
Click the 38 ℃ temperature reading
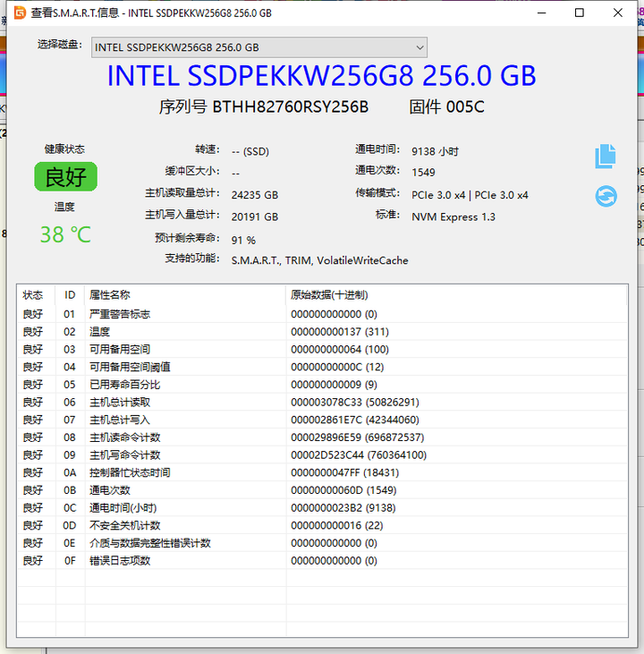(65, 234)
